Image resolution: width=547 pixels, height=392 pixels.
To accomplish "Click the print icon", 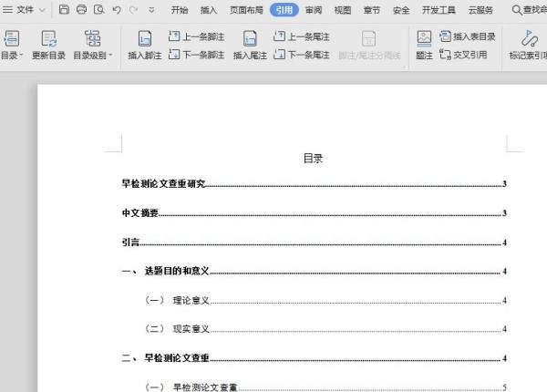I will pos(81,9).
